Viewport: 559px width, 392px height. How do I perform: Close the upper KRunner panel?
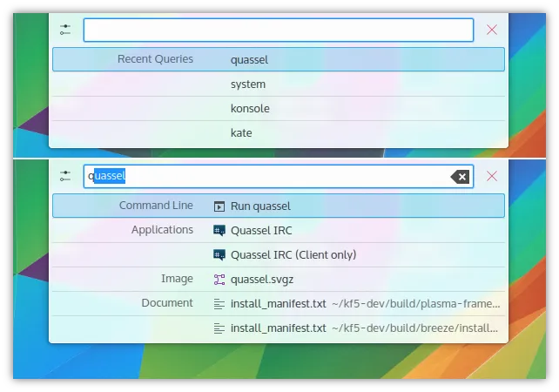492,30
